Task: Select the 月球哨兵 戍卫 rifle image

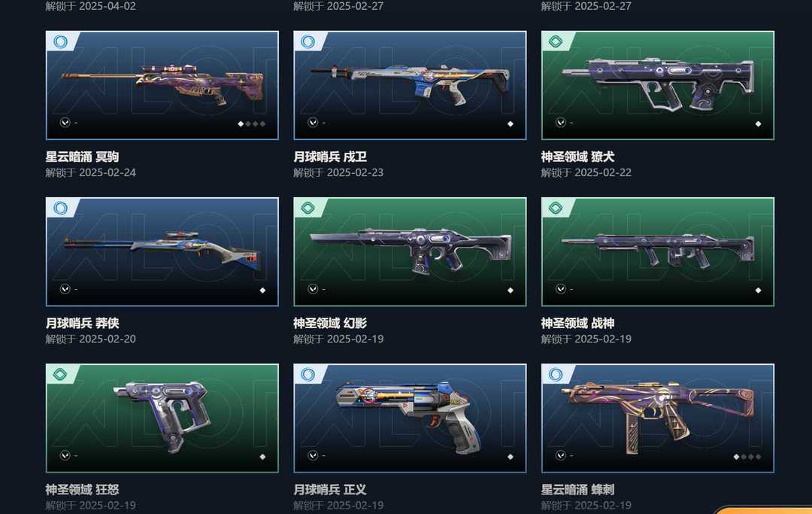Action: pyautogui.click(x=411, y=83)
